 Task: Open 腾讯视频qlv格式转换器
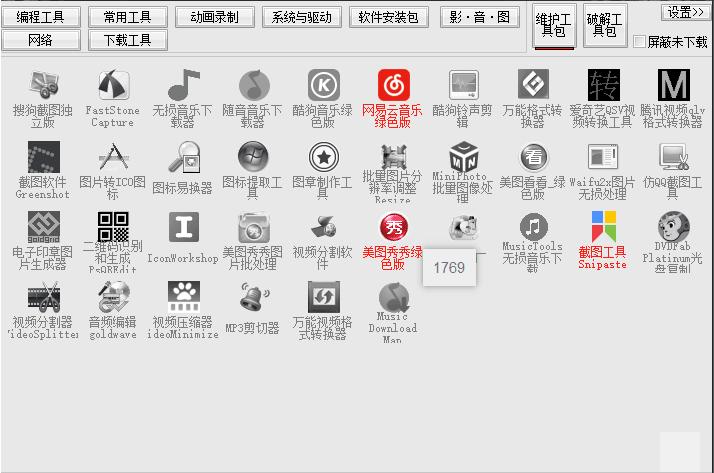(674, 85)
